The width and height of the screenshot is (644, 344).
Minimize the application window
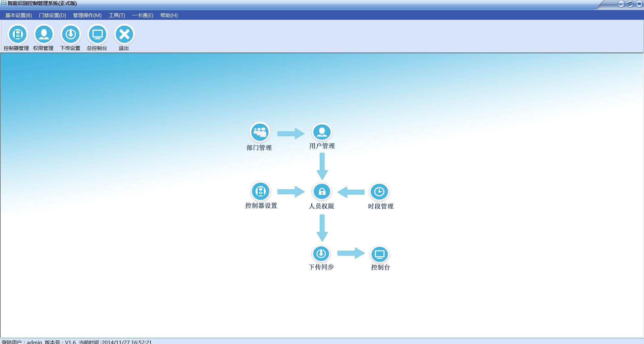point(621,4)
